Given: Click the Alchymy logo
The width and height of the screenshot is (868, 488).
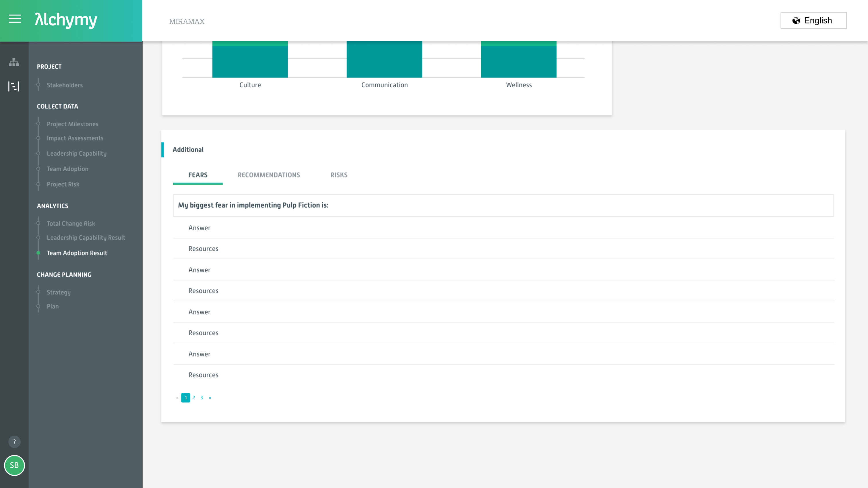Looking at the screenshot, I should [x=65, y=20].
